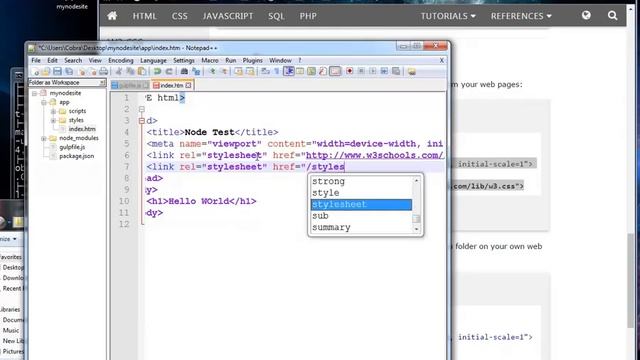
Task: Click the Open file toolbar icon
Action: (x=46, y=71)
